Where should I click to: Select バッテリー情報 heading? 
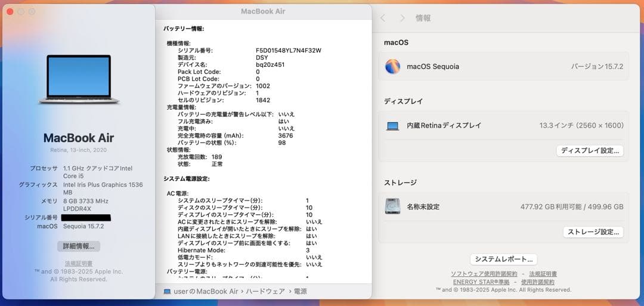pos(184,29)
